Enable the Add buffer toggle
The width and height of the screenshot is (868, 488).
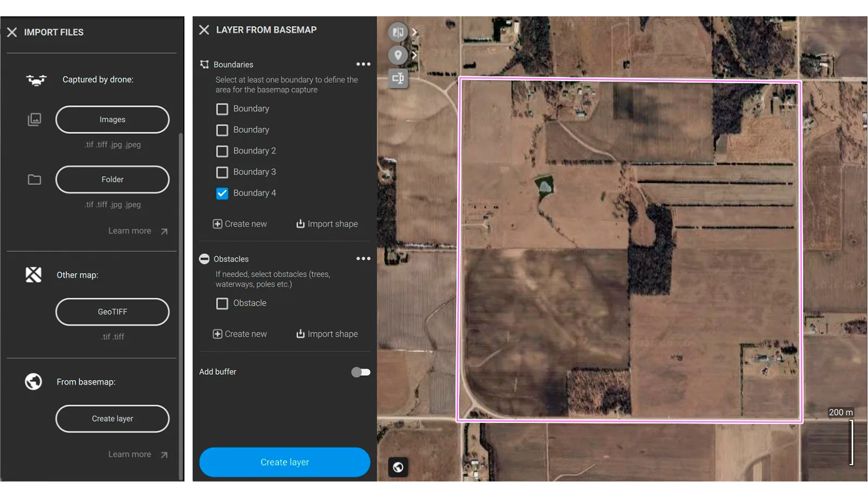pyautogui.click(x=361, y=372)
